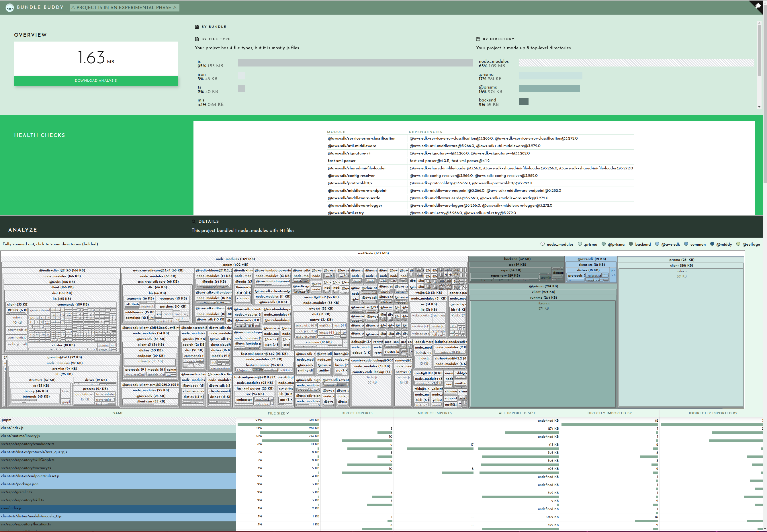Select the node_modules legend circle
The height and width of the screenshot is (532, 767).
[x=542, y=244]
